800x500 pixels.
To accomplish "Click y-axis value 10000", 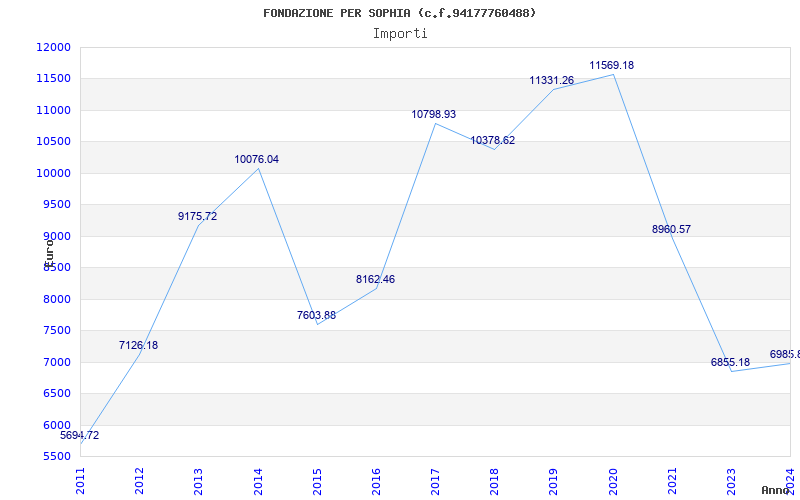I will [x=53, y=173].
